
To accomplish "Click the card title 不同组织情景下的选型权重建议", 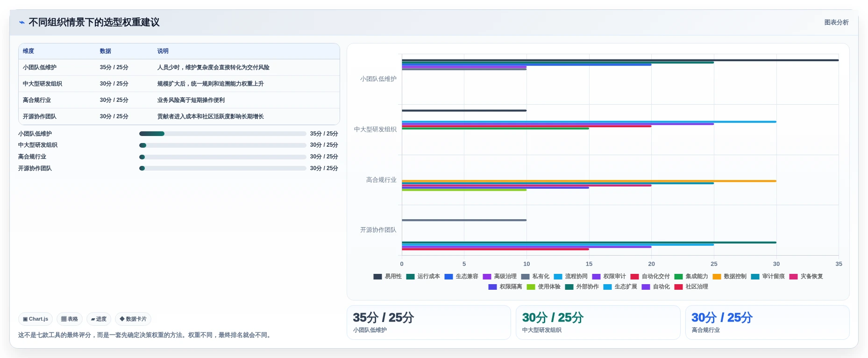I will pyautogui.click(x=94, y=22).
